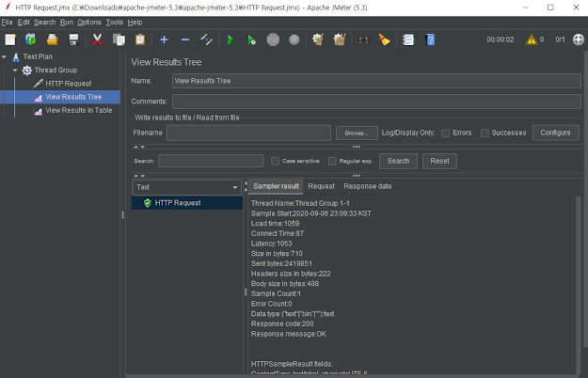
Task: Click the remote engines globe icon
Action: coord(579,39)
